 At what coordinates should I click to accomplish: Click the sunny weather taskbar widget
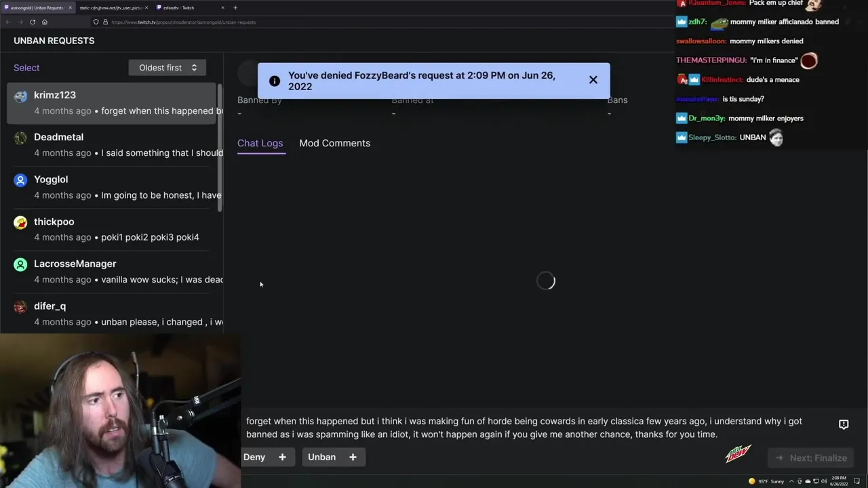(766, 481)
